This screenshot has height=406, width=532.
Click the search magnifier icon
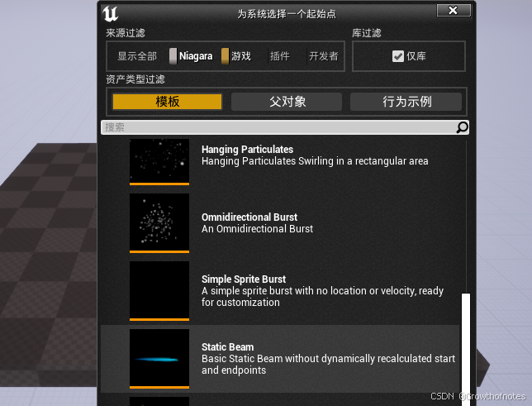(462, 127)
